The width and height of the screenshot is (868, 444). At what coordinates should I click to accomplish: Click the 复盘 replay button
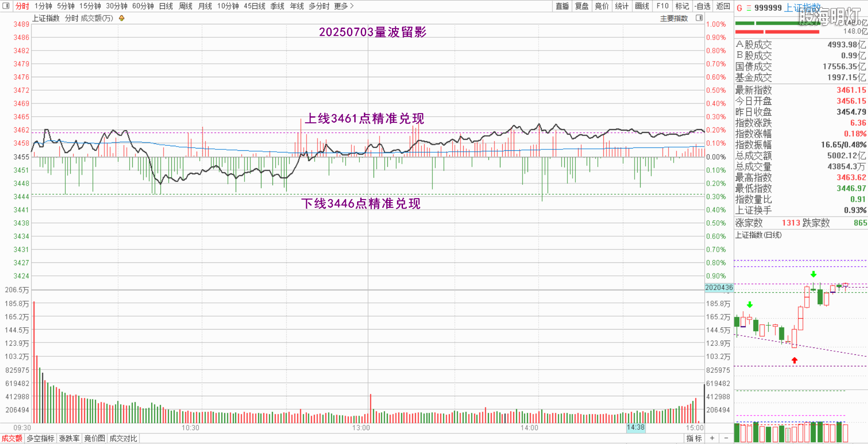tap(582, 6)
